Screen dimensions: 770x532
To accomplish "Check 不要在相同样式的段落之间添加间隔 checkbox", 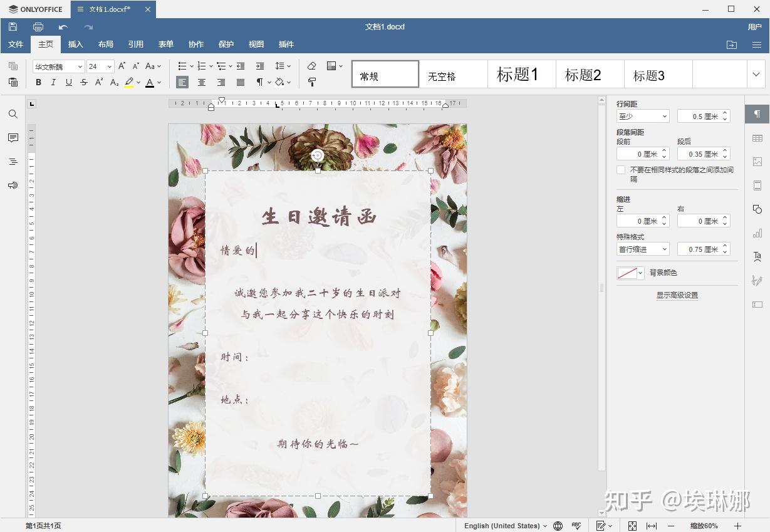I will pos(621,170).
